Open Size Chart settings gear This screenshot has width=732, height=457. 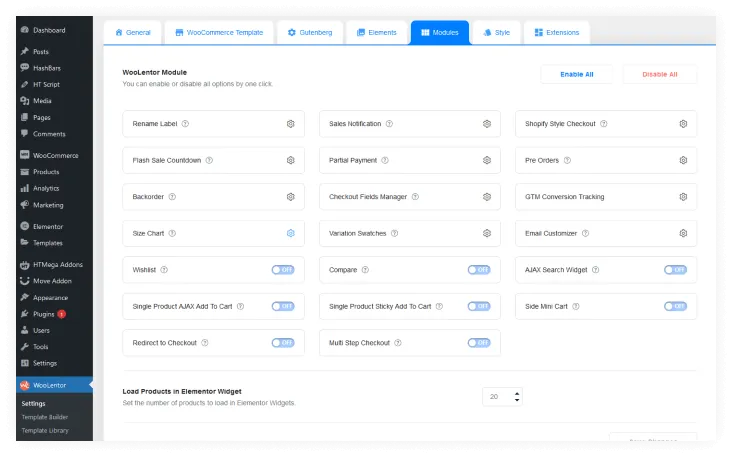[290, 233]
